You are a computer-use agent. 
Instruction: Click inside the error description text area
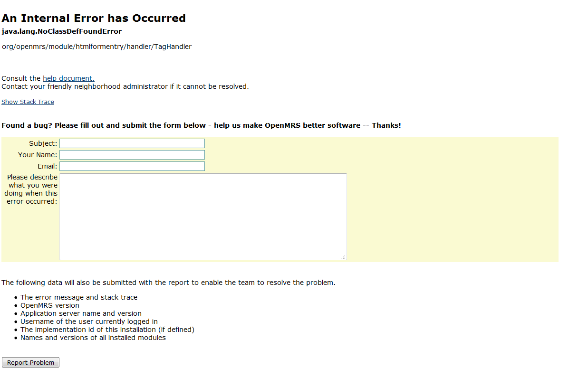[203, 217]
